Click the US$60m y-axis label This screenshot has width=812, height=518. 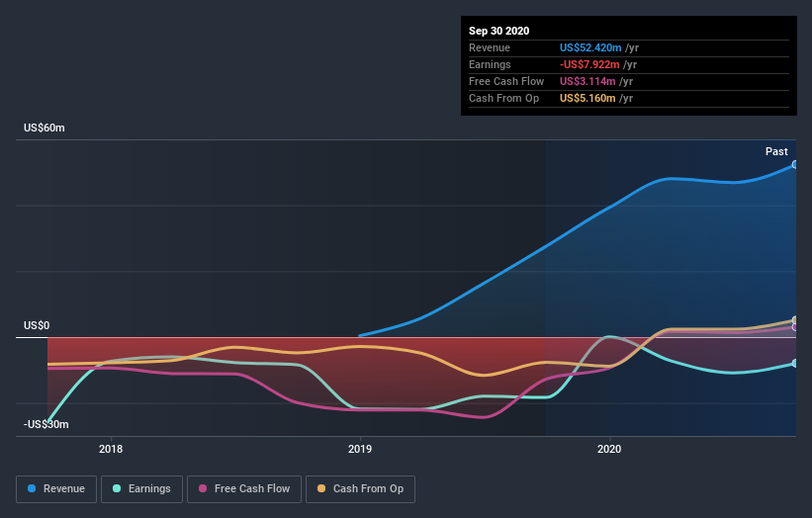45,128
